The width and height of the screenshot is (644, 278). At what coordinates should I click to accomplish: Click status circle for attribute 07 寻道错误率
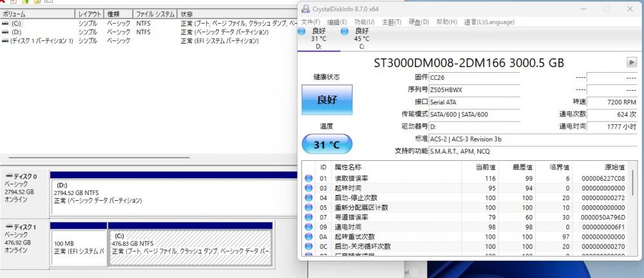pyautogui.click(x=309, y=218)
